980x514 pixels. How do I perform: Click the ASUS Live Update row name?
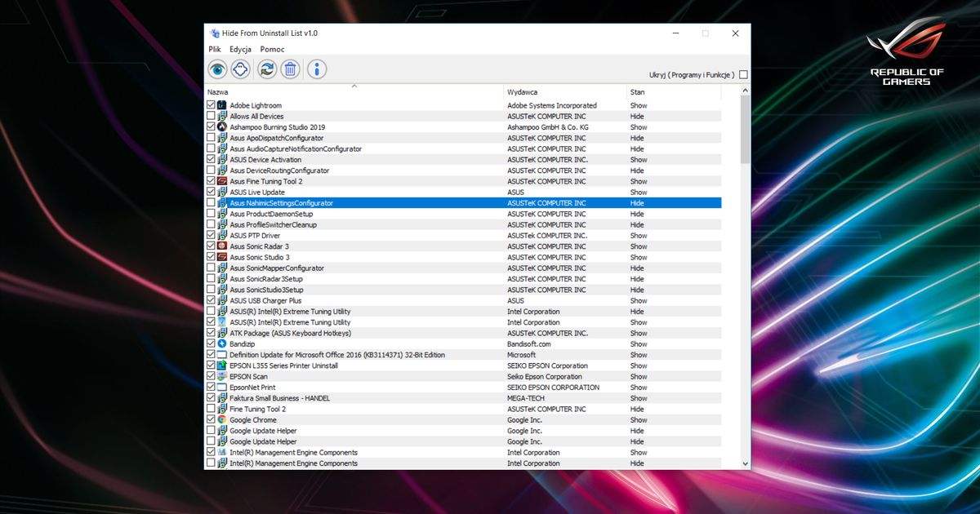[x=257, y=193]
